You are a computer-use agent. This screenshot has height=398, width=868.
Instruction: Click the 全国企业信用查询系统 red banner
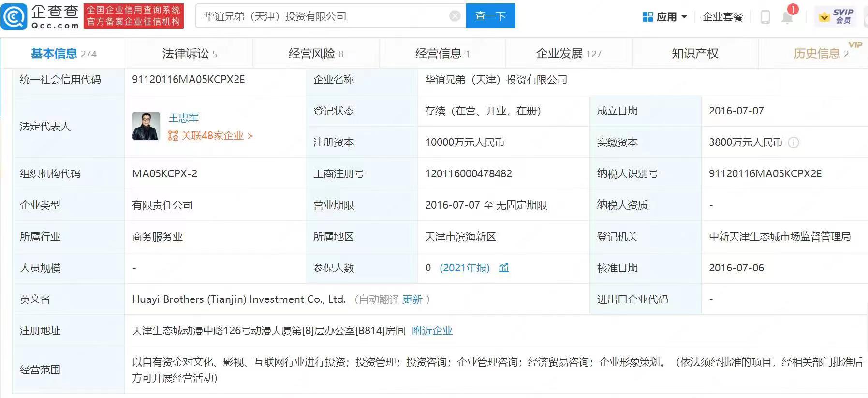[133, 16]
